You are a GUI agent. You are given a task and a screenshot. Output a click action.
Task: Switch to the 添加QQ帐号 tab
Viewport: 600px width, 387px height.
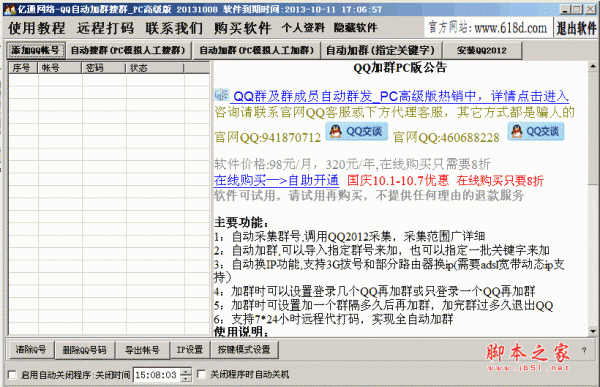tap(35, 50)
